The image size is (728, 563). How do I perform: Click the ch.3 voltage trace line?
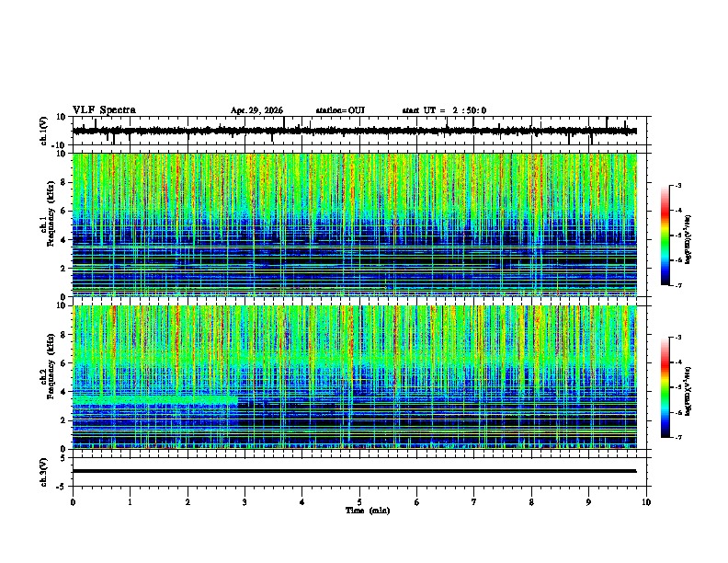pos(355,471)
